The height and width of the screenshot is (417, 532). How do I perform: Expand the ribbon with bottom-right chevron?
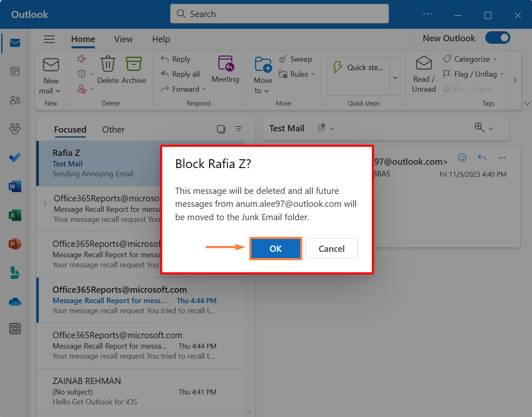point(527,103)
